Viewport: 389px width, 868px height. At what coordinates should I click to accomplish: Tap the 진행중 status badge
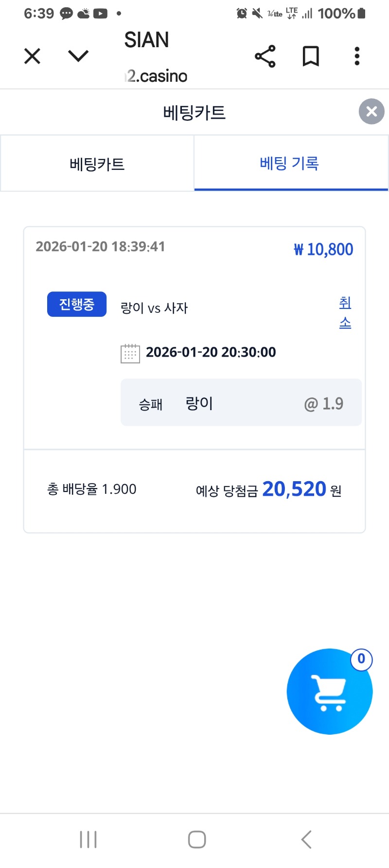tap(77, 305)
